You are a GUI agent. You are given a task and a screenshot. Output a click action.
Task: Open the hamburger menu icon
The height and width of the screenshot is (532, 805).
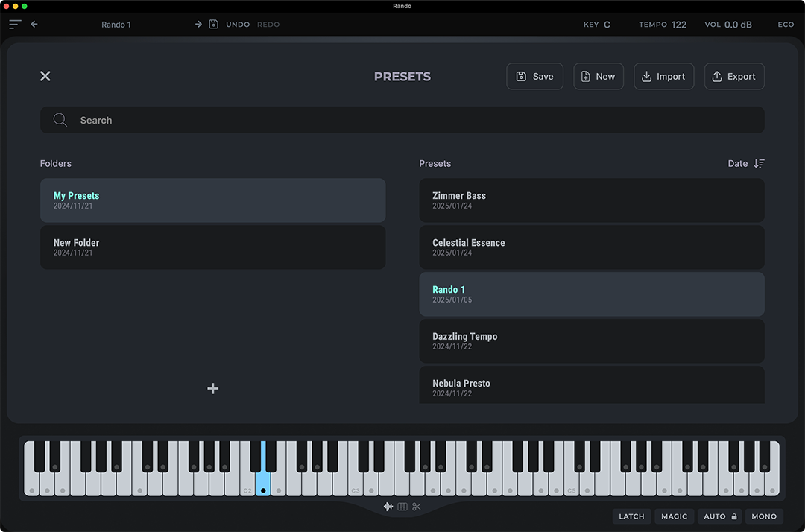point(15,25)
